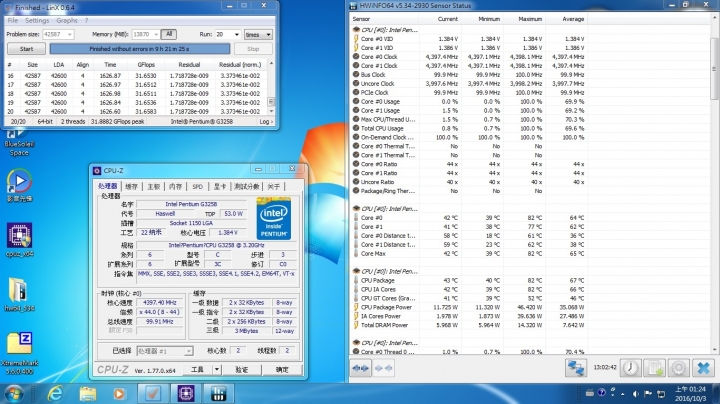Open LinX Graphs menu
The width and height of the screenshot is (720, 404).
67,21
